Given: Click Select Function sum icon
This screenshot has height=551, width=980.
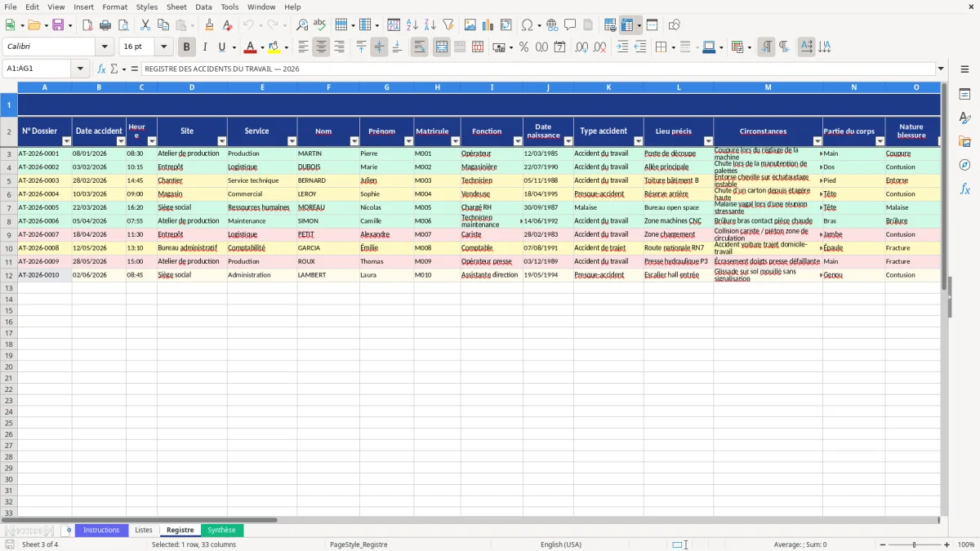Looking at the screenshot, I should tap(114, 69).
